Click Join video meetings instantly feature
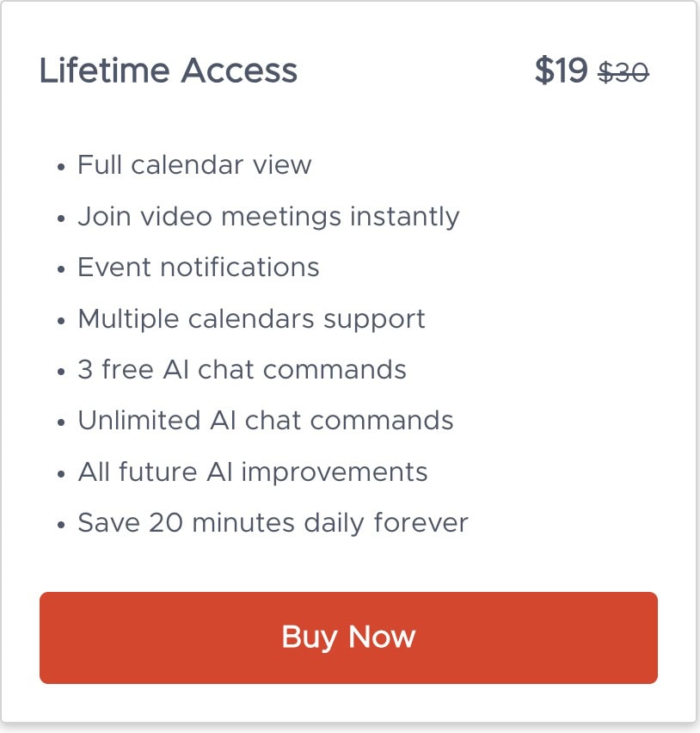 [x=268, y=216]
